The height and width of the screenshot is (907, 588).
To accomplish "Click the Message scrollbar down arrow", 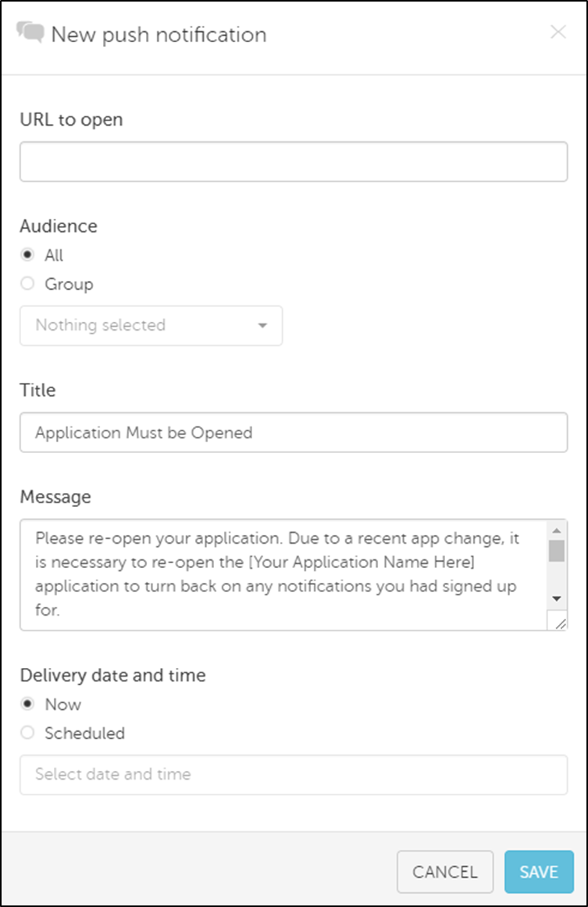I will 557,598.
